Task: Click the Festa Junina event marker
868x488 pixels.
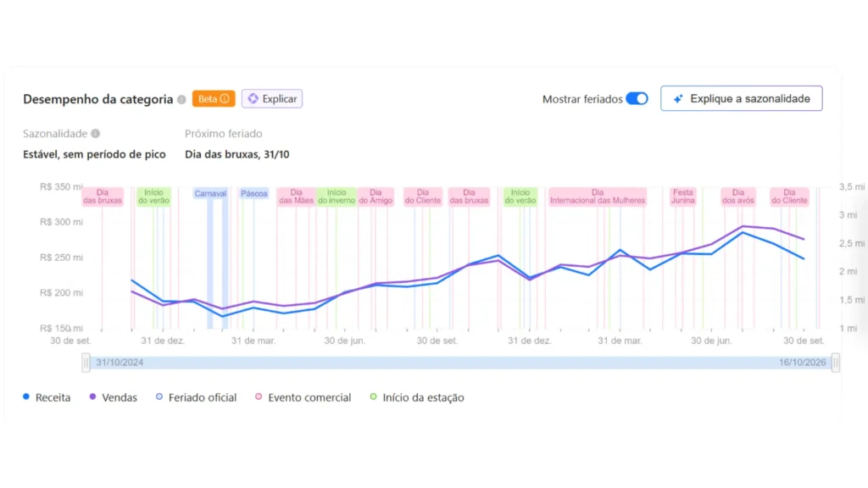Action: (683, 197)
